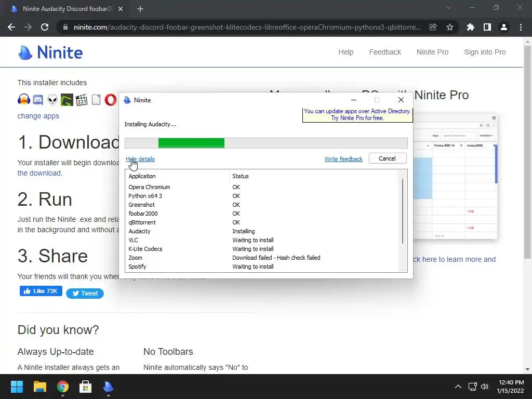Screen dimensions: 532x399
Task: Click the learn more link beside screenshot
Action: [454, 260]
